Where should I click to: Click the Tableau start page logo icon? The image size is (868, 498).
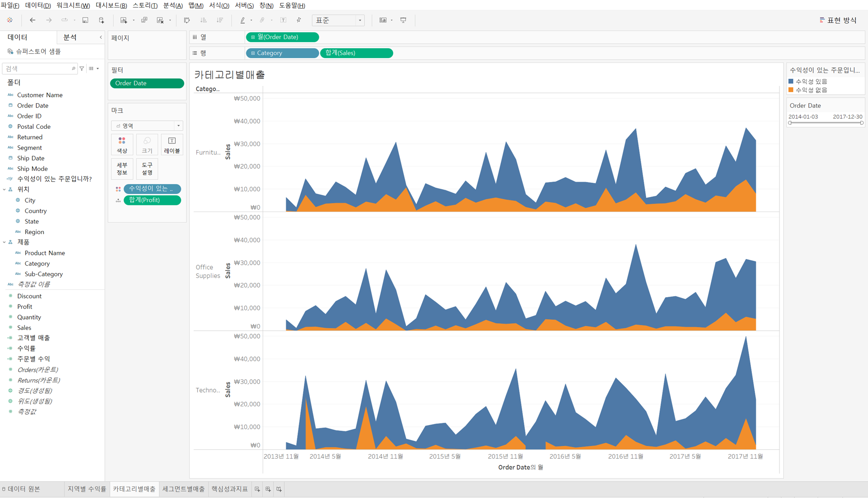10,20
